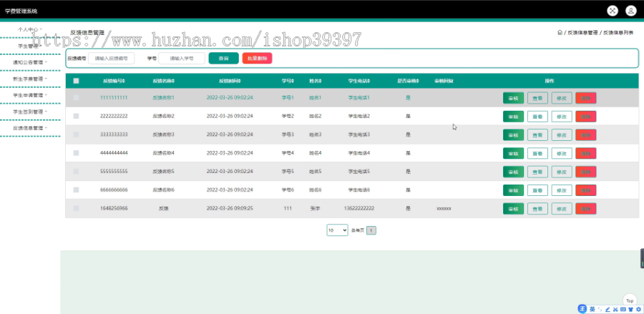
Task: Click the phone number 13622222222 cell
Action: (358, 208)
